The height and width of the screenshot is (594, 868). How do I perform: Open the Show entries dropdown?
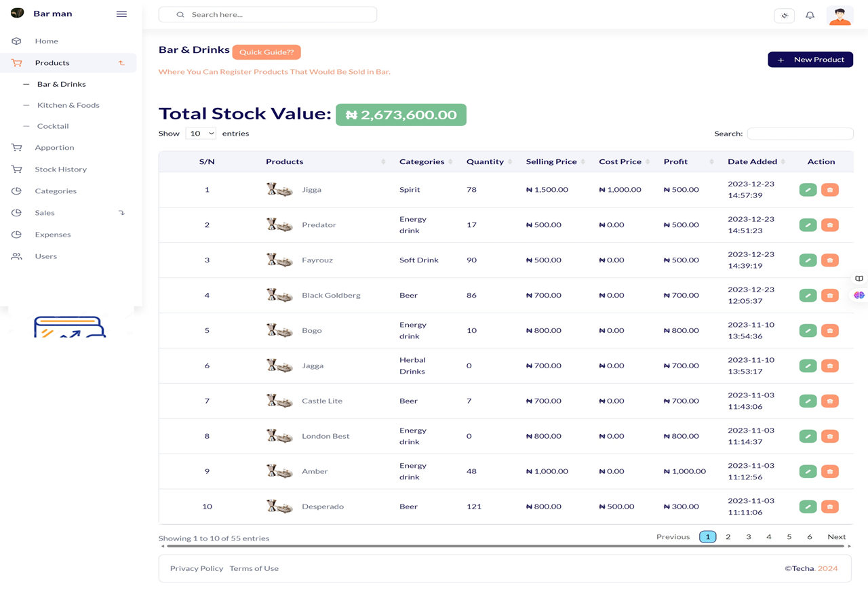[201, 133]
